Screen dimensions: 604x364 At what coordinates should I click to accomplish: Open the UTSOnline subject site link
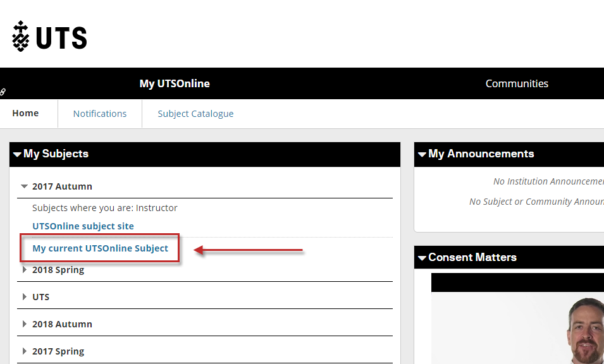pyautogui.click(x=83, y=226)
